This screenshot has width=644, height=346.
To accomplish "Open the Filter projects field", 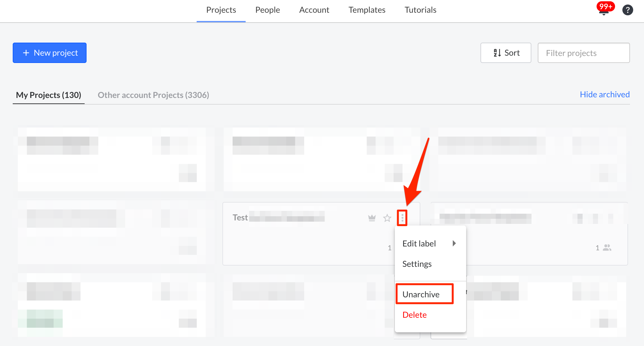I will [583, 52].
